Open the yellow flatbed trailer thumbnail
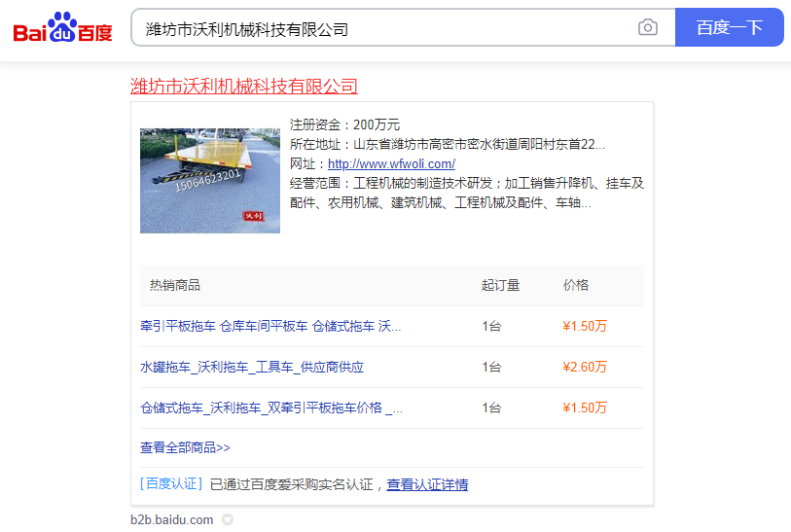 coord(209,181)
